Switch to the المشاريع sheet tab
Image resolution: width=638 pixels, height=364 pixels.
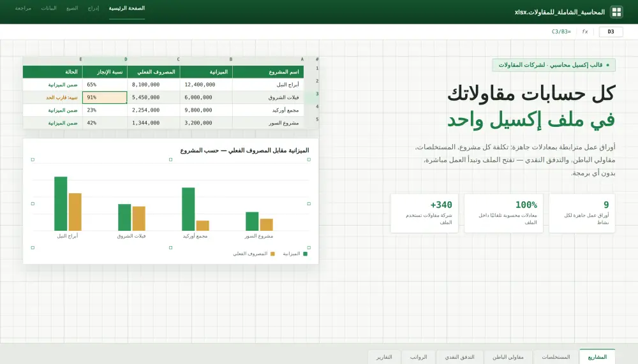[x=597, y=357]
